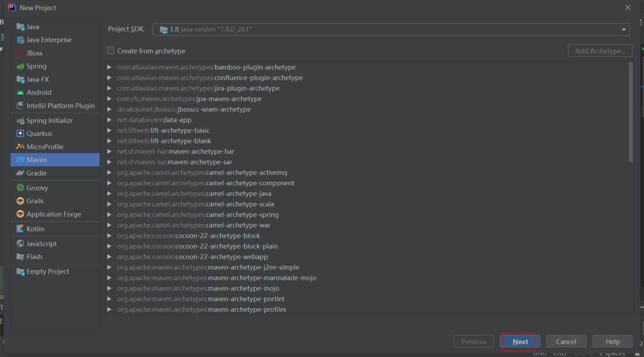Select camel-archetype-spring row text

tap(197, 215)
